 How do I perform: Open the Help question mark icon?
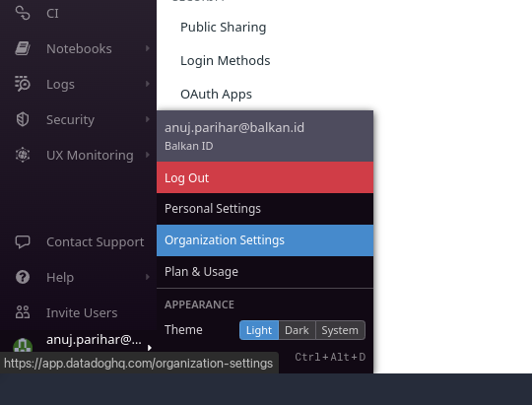pyautogui.click(x=23, y=277)
